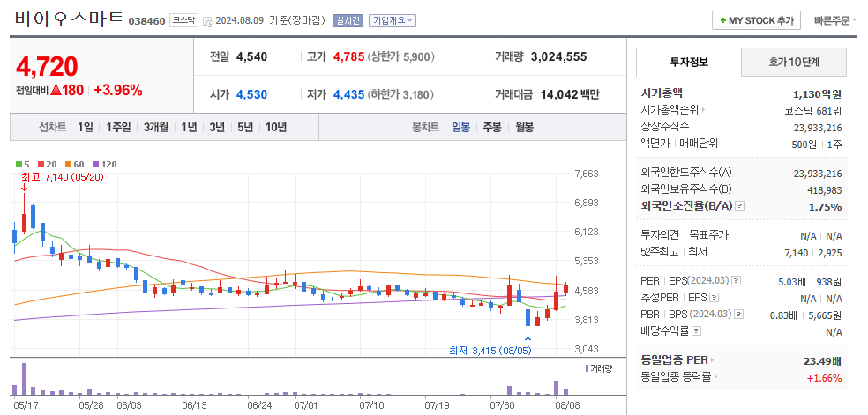Click the purple 120-day moving average swatch
This screenshot has height=415, width=868.
[x=94, y=164]
